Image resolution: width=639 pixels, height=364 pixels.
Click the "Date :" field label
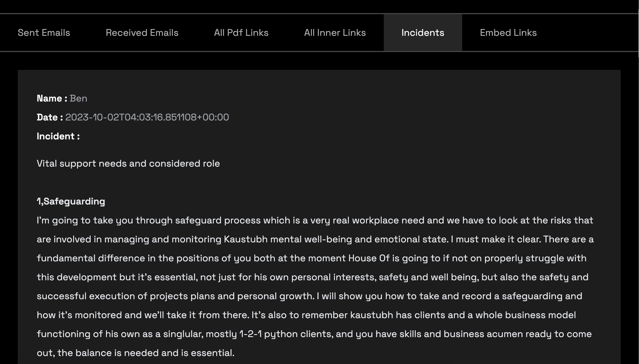click(50, 117)
